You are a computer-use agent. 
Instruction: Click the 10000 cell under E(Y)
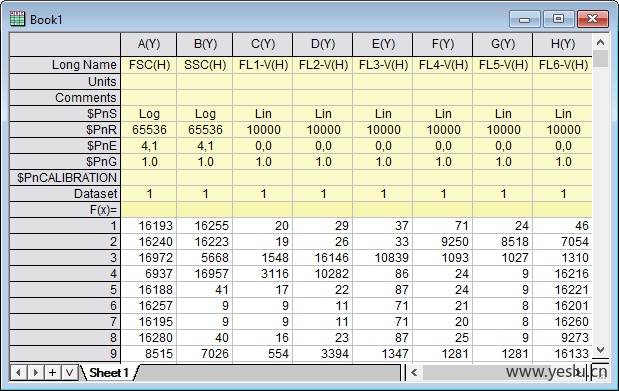pos(383,130)
